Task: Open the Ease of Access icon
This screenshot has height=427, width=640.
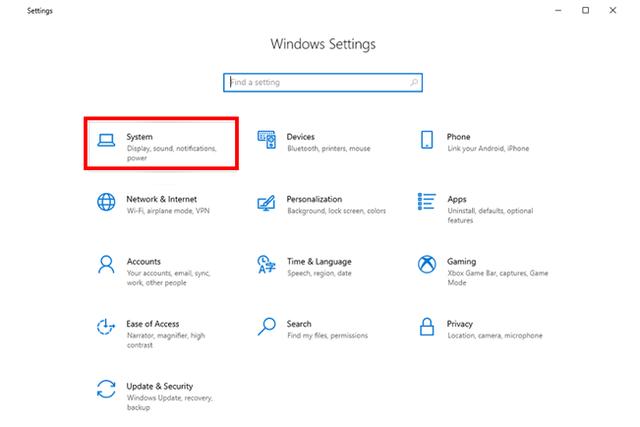Action: [106, 327]
